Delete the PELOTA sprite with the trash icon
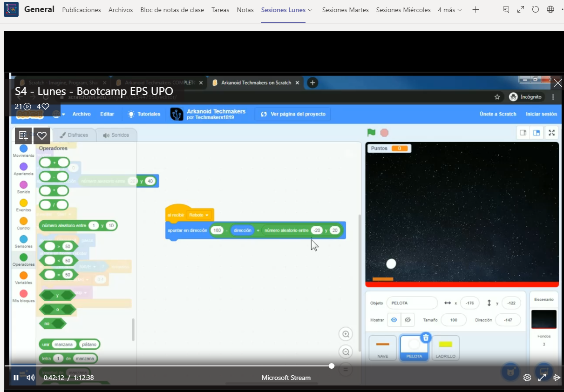This screenshot has height=392, width=564. pos(426,338)
